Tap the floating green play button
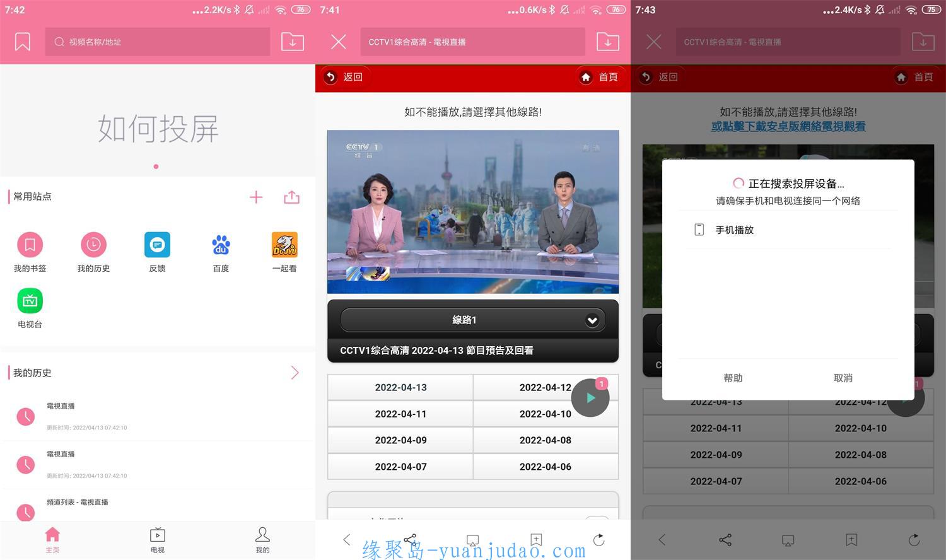The image size is (946, 560). [x=590, y=398]
